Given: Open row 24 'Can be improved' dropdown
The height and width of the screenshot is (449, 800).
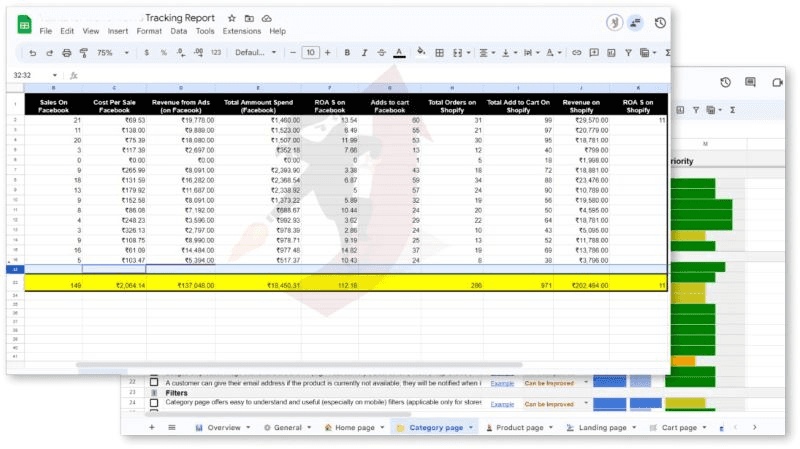Looking at the screenshot, I should click(x=586, y=404).
